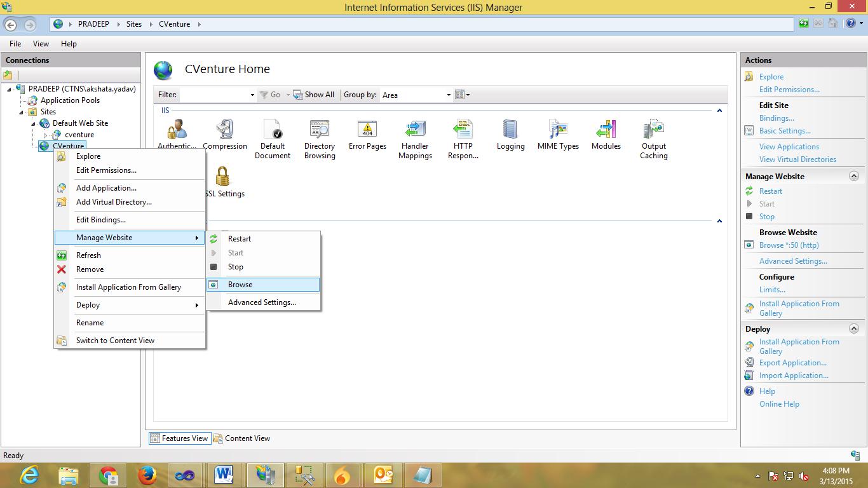Select Remove from the context menu
The width and height of the screenshot is (868, 488).
pos(130,269)
